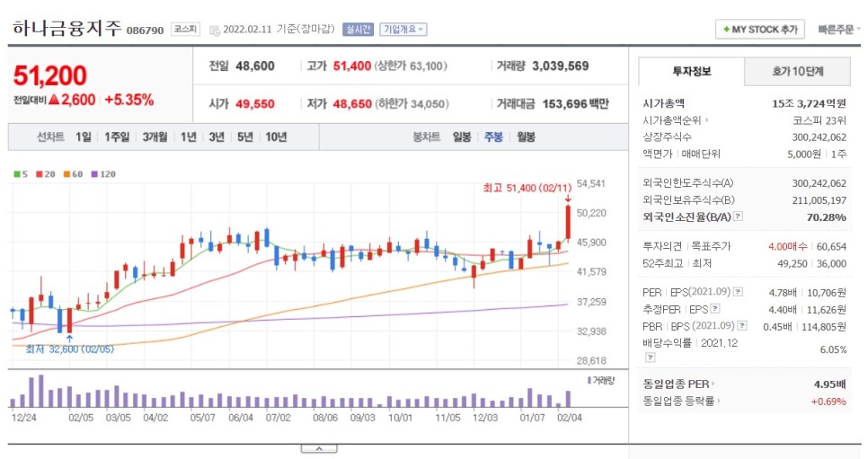Screen dimensions: 868x459
Task: Toggle the orange 60 moving average legend
Action: coord(73,174)
